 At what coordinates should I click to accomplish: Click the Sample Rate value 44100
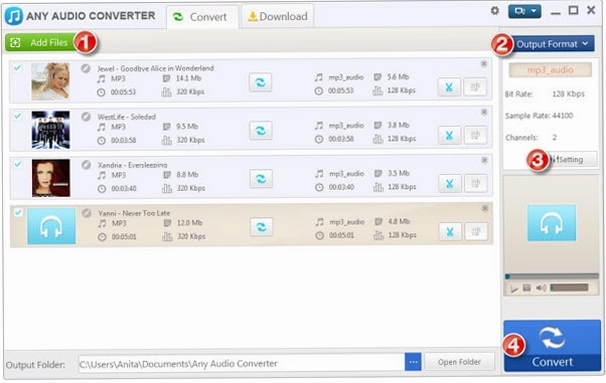coord(562,116)
